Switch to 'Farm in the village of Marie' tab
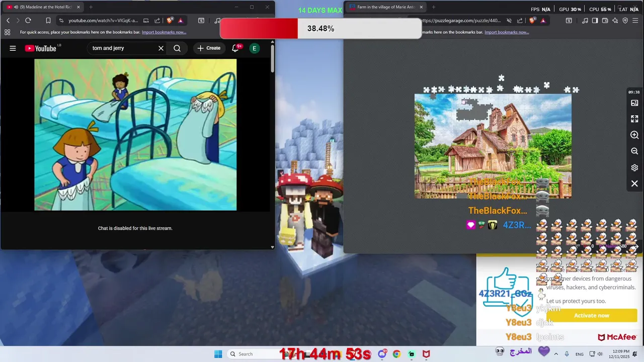Image resolution: width=644 pixels, height=362 pixels. tap(386, 7)
